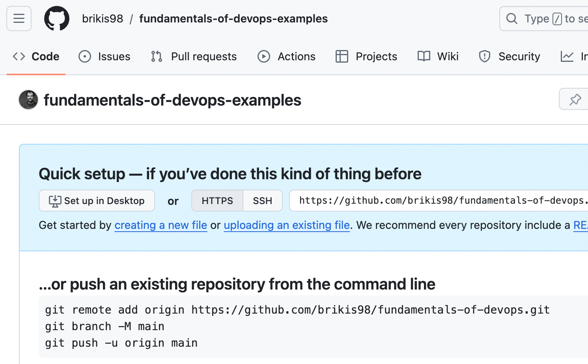The width and height of the screenshot is (588, 364).
Task: Click the Quick setup heading text
Action: (230, 174)
